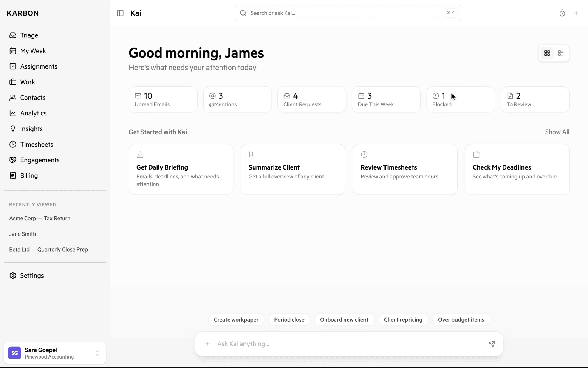Click the Client Requests inbox icon
Viewport: 588px width, 368px height.
tap(287, 96)
